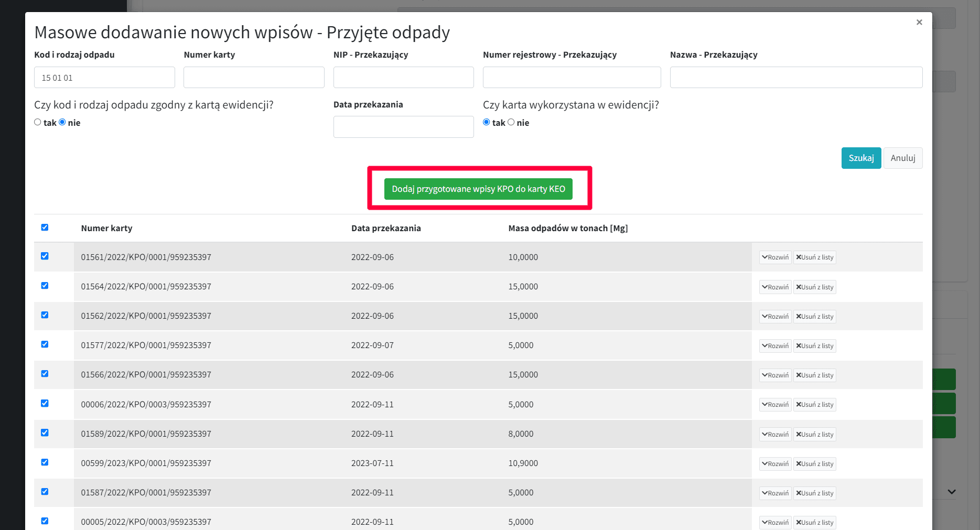
Task: Expand details of card 01566/2022
Action: point(775,375)
